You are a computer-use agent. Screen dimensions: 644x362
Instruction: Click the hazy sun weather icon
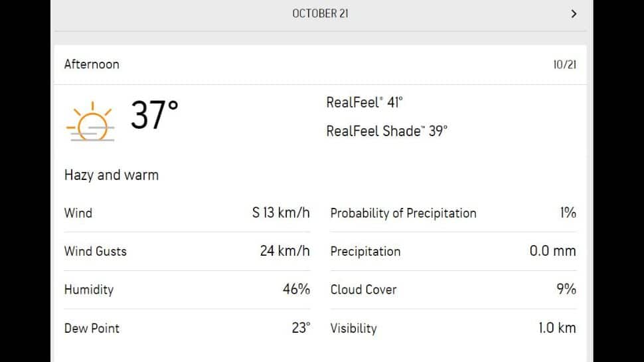90,122
